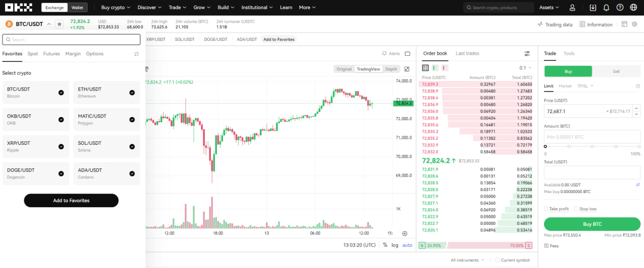This screenshot has height=268, width=644.
Task: Expand the Buy crypto menu
Action: [116, 8]
